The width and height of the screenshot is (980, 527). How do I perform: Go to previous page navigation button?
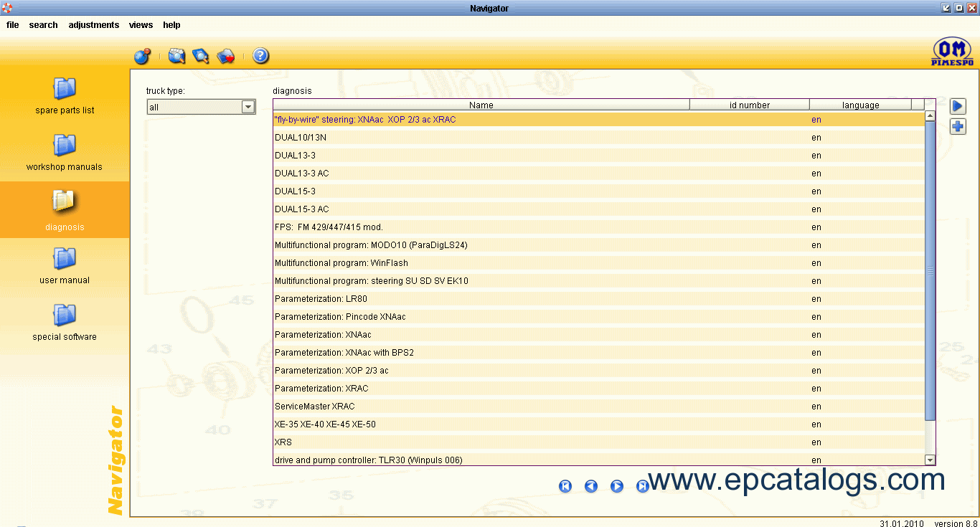coord(591,486)
